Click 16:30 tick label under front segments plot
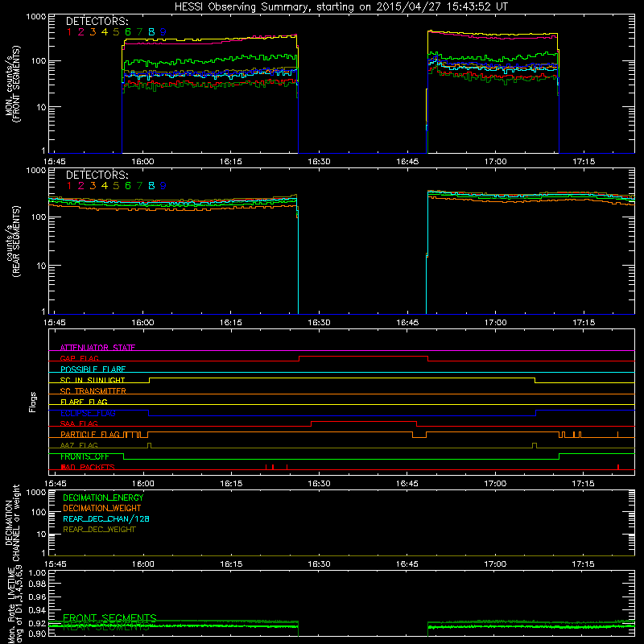 coord(319,162)
